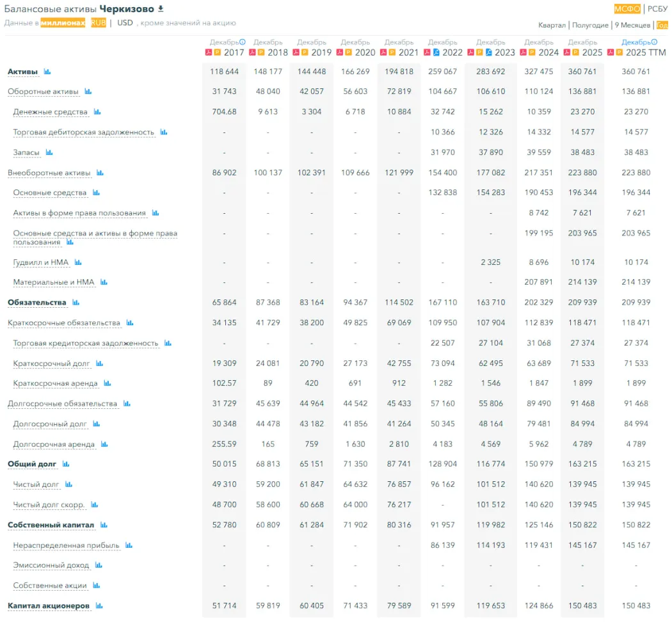Open chart icon for Активы row

coord(47,72)
